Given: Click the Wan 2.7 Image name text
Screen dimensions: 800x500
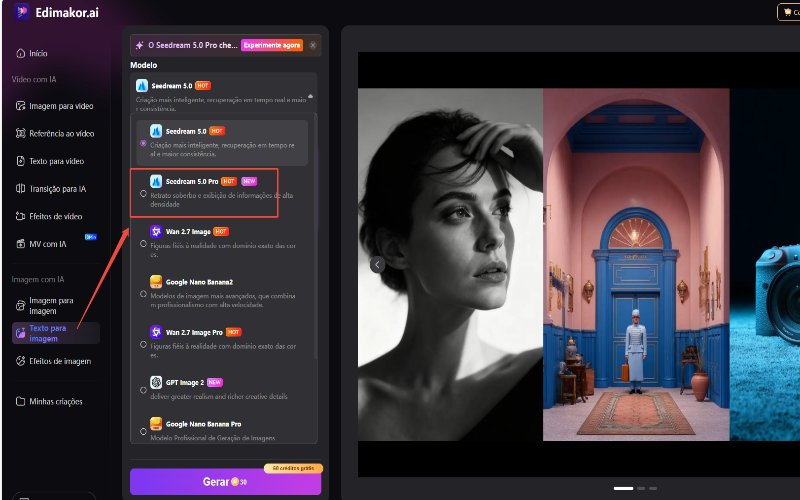Looking at the screenshot, I should (x=188, y=231).
